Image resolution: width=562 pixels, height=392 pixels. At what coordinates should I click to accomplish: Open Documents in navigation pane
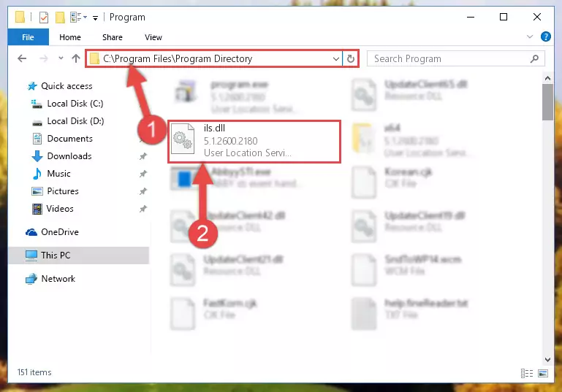pyautogui.click(x=62, y=139)
